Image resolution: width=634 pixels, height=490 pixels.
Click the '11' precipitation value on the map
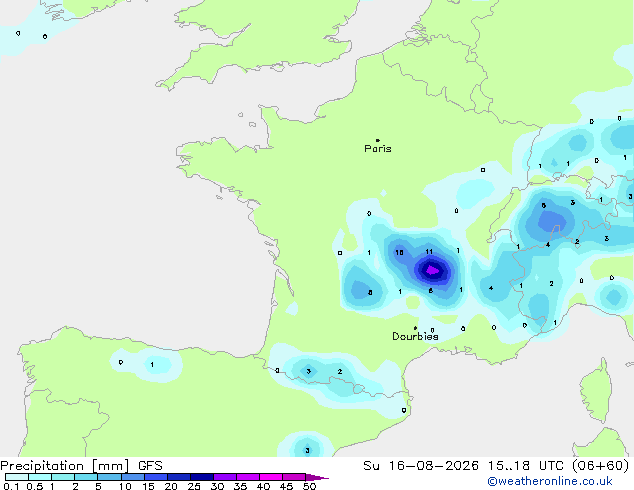(x=429, y=251)
